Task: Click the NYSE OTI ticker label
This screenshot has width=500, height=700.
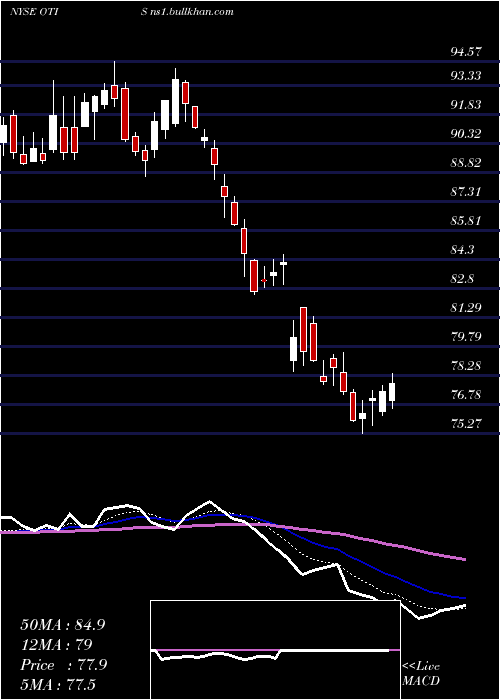Action: point(32,12)
